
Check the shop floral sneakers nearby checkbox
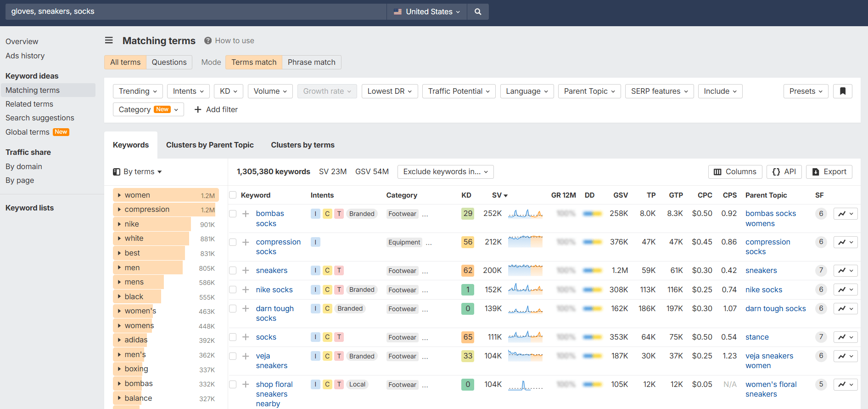pyautogui.click(x=233, y=385)
